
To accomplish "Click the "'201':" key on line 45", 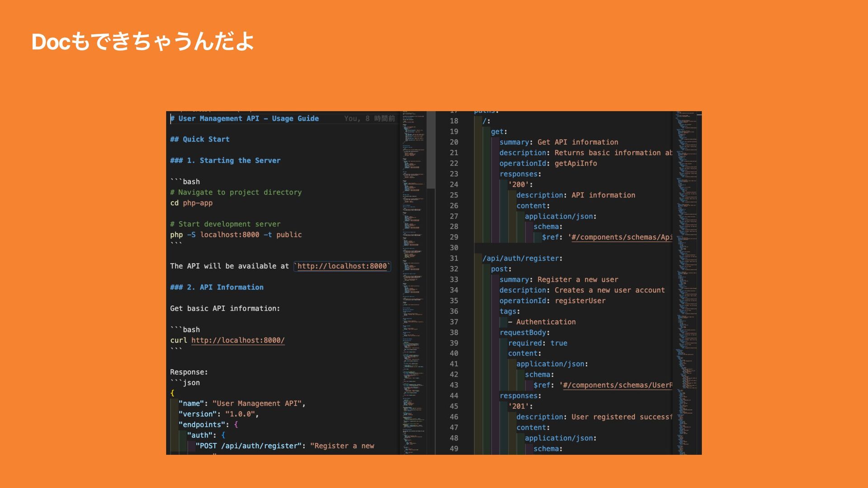I will pos(520,406).
